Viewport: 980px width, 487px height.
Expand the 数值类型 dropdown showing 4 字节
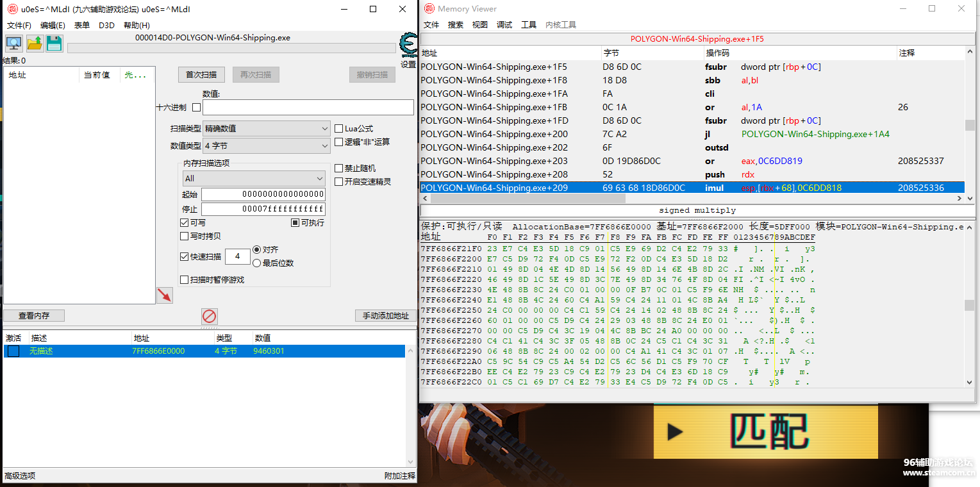pyautogui.click(x=266, y=146)
